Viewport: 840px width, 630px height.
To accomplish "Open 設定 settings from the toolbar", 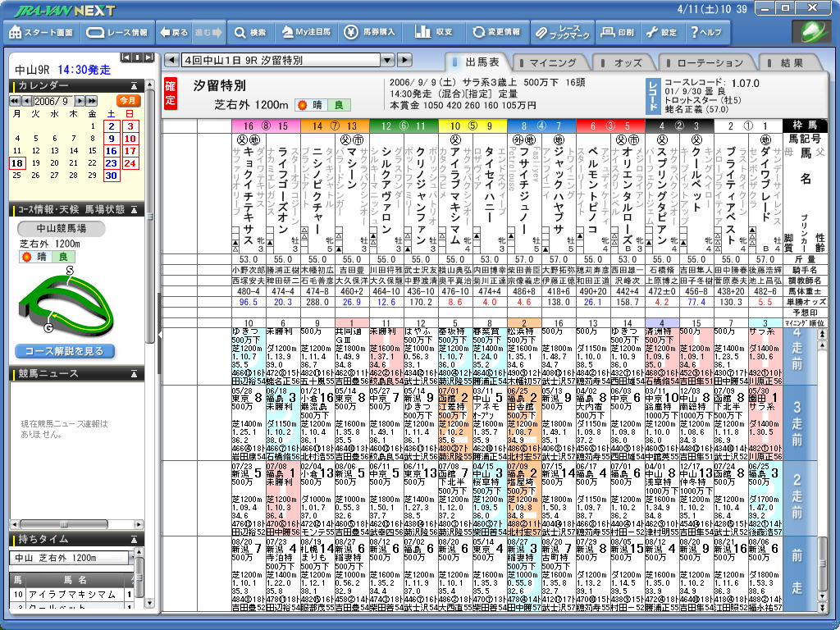I will pos(661,33).
